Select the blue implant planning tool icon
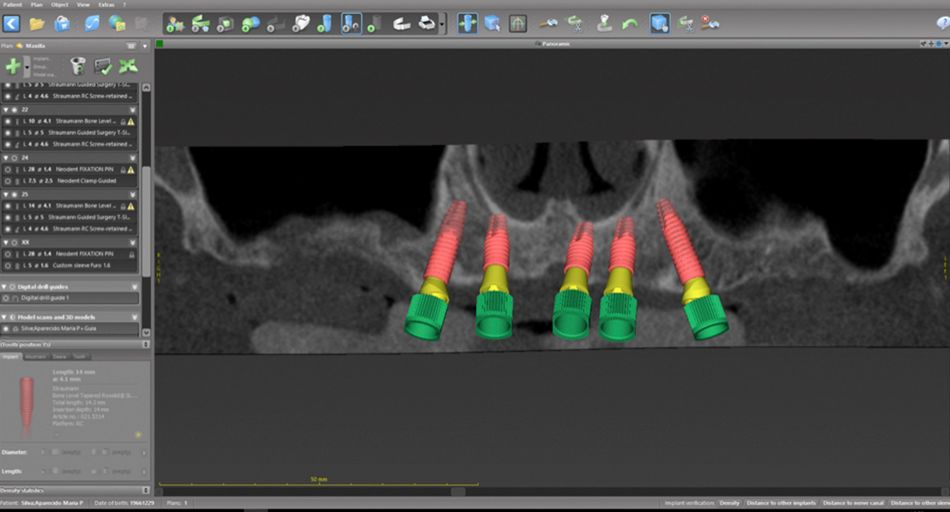The width and height of the screenshot is (950, 512). [325, 24]
